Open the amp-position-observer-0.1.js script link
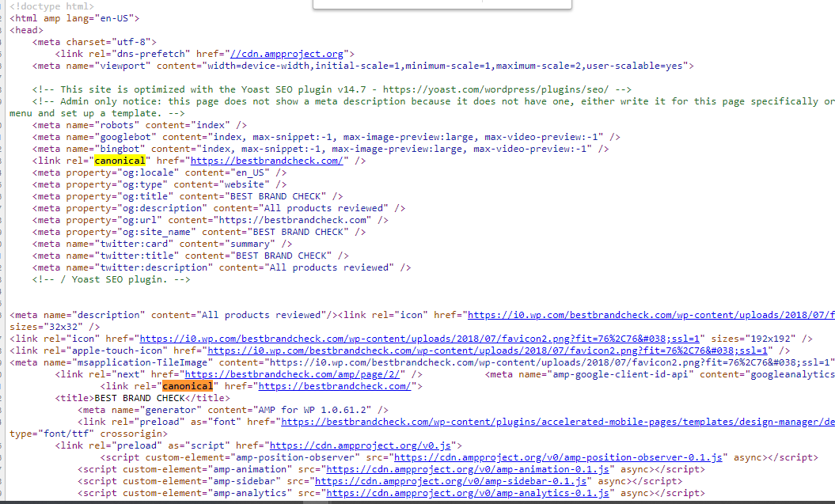 point(558,457)
